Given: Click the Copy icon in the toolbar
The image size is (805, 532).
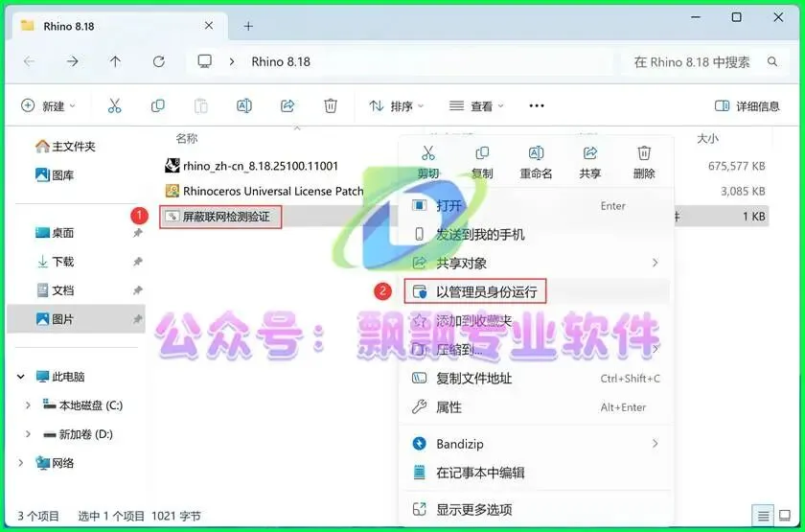Looking at the screenshot, I should click(157, 105).
